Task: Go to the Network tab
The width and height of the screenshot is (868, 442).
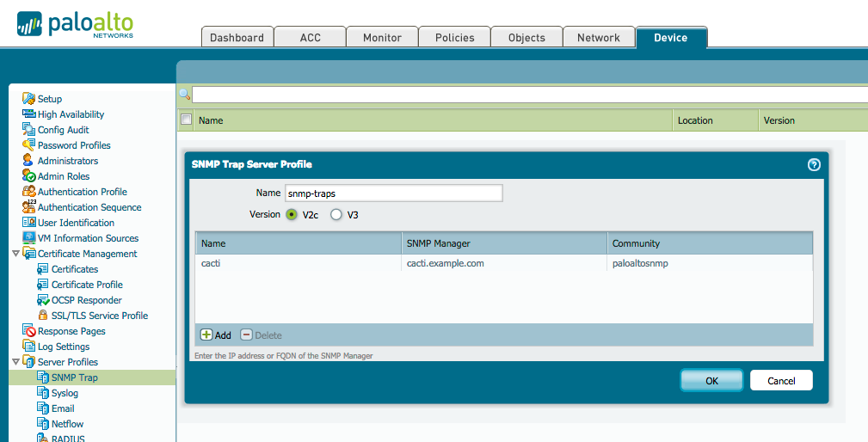Action: pos(599,37)
